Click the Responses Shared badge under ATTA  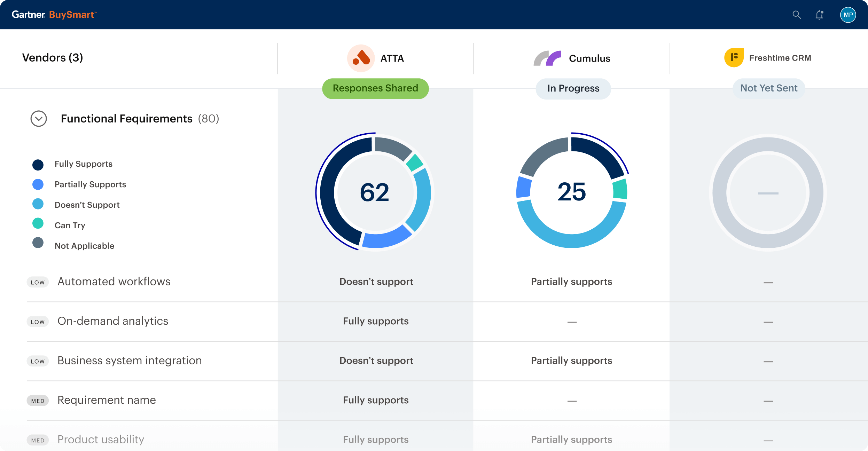pyautogui.click(x=375, y=88)
